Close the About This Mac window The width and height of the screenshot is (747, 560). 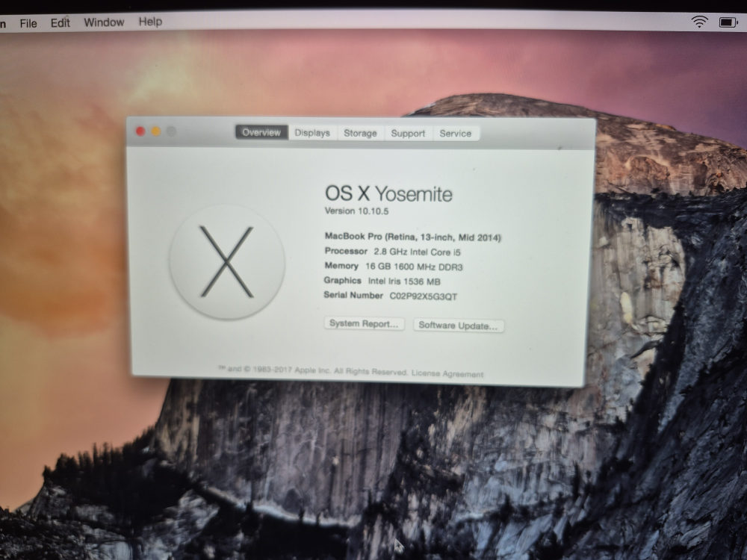point(140,131)
